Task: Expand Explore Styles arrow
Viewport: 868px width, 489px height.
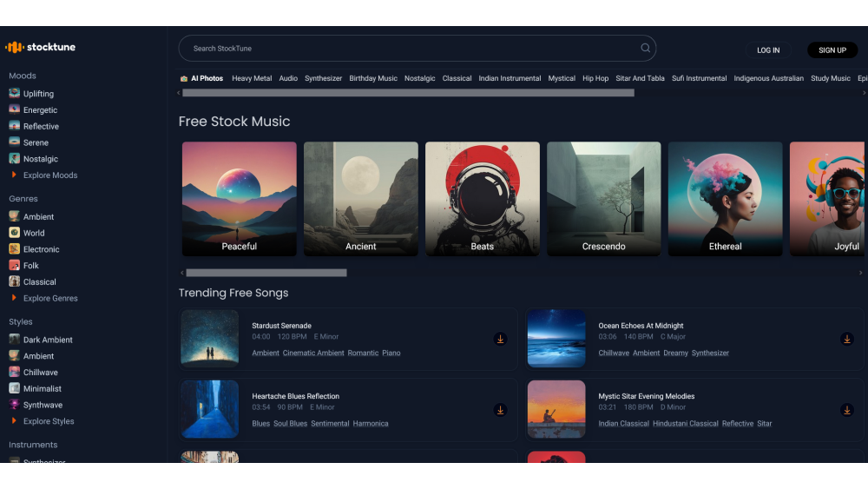Action: click(14, 420)
